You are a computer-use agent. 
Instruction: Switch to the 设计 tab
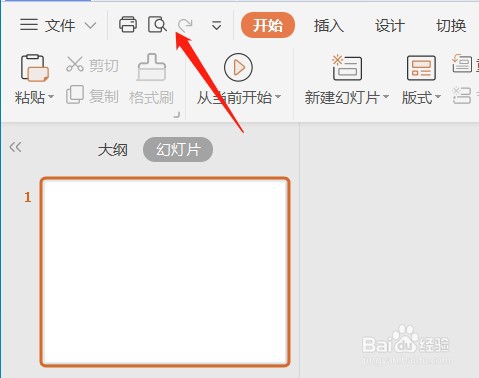[x=390, y=26]
